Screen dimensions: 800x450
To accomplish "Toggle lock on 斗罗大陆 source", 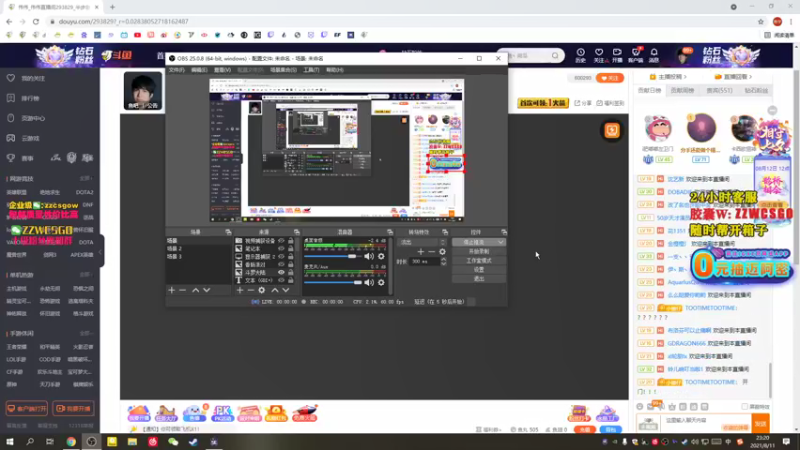I will 290,272.
